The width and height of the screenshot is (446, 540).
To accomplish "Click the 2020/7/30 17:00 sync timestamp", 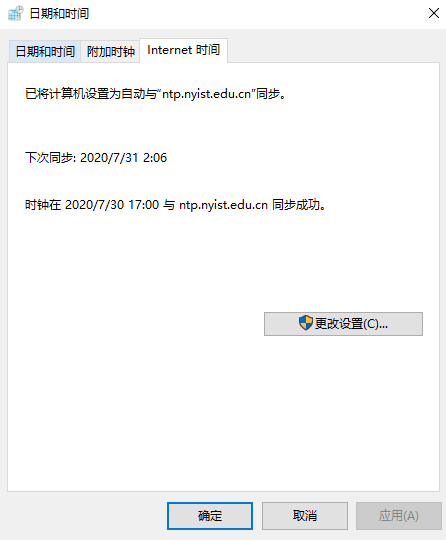I will [x=112, y=205].
